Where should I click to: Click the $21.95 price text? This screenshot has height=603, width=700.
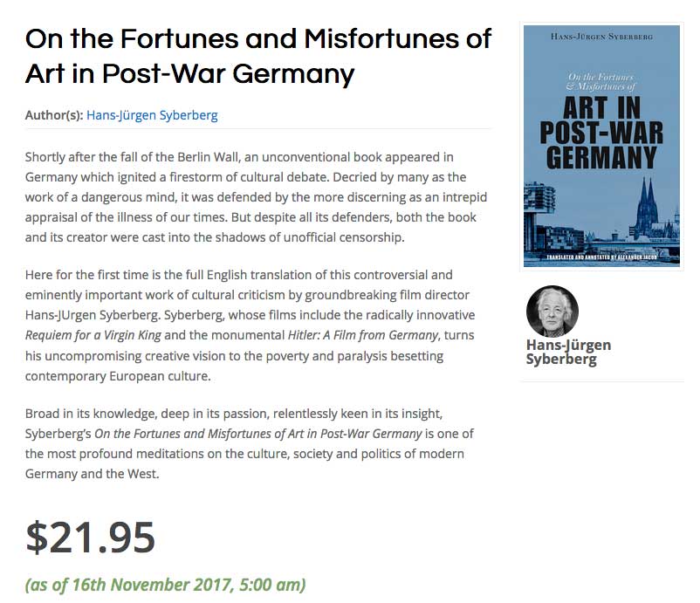pos(90,537)
